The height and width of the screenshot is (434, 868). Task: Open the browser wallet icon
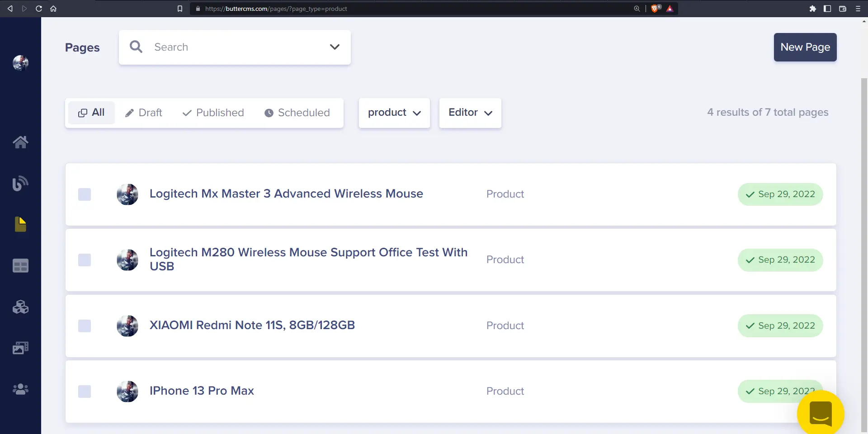843,9
